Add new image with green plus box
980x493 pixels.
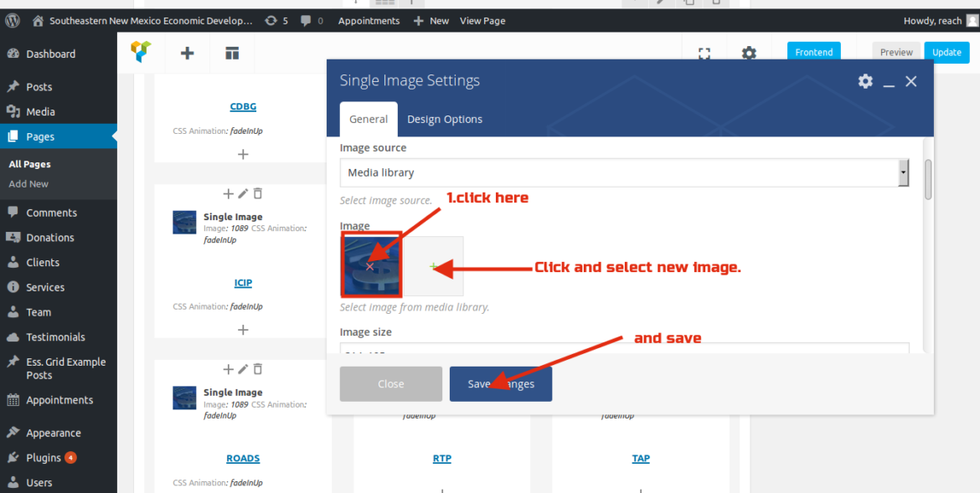(434, 266)
